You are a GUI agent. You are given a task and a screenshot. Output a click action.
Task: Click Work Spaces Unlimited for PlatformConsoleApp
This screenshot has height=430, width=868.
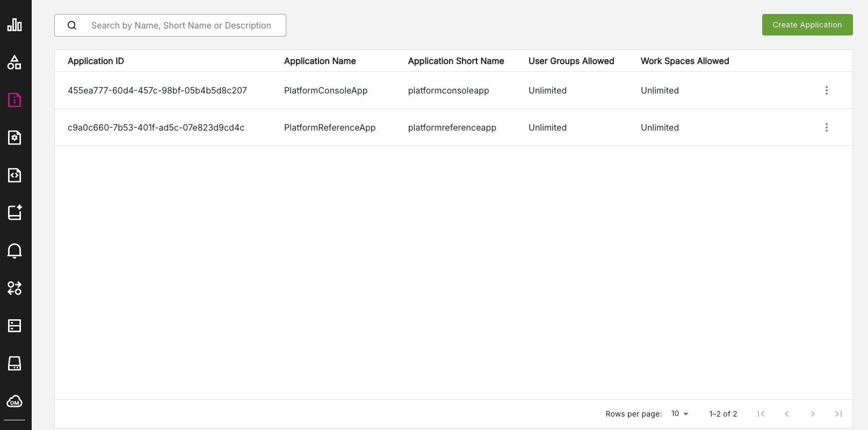tap(660, 90)
